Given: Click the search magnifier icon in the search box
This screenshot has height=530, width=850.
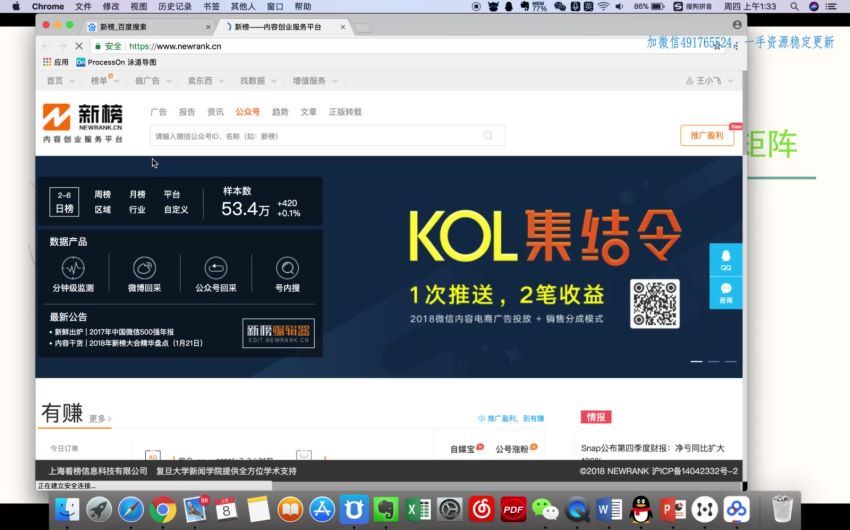Looking at the screenshot, I should click(488, 135).
